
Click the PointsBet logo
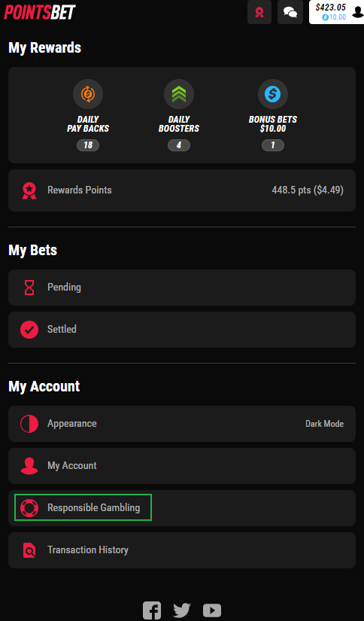coord(40,12)
